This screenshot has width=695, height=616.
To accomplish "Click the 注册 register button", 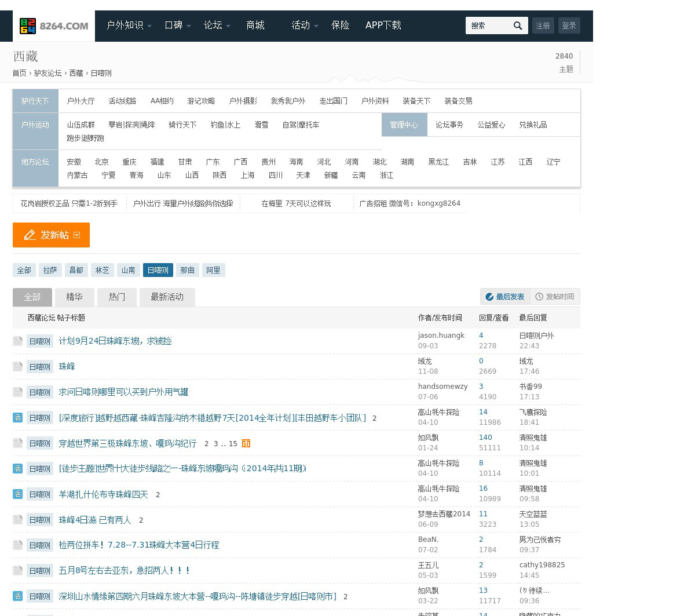I will [x=543, y=25].
